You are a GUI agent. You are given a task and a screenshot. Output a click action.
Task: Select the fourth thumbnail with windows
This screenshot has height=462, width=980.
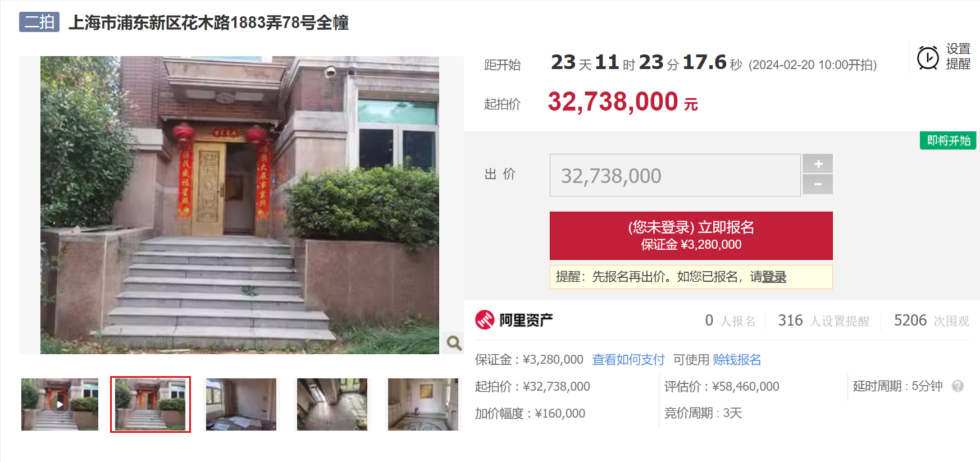pyautogui.click(x=332, y=404)
